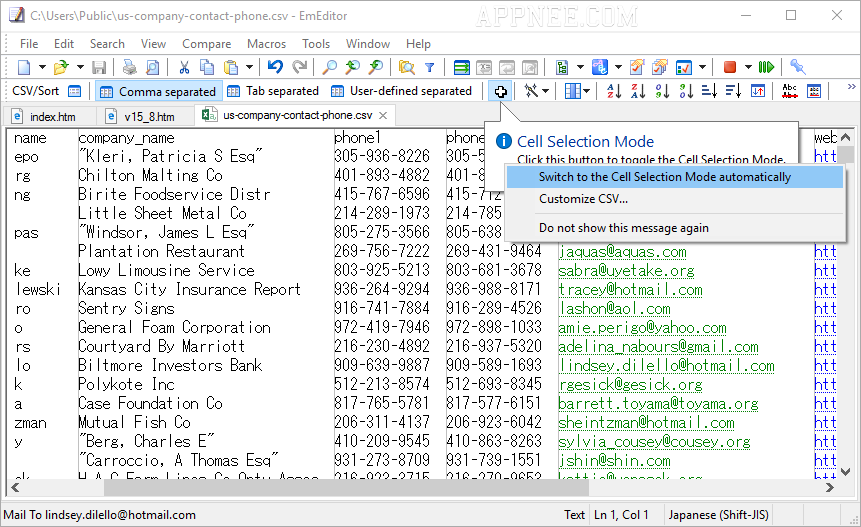
Task: Expand the outline tree icon dropdown
Action: 580,67
